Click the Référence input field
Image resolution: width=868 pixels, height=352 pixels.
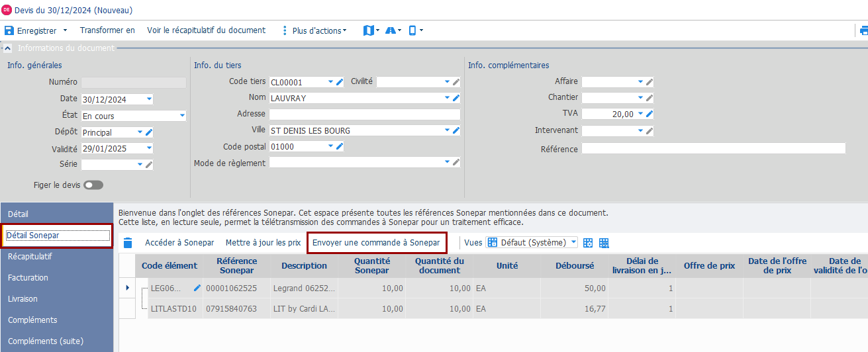point(713,148)
